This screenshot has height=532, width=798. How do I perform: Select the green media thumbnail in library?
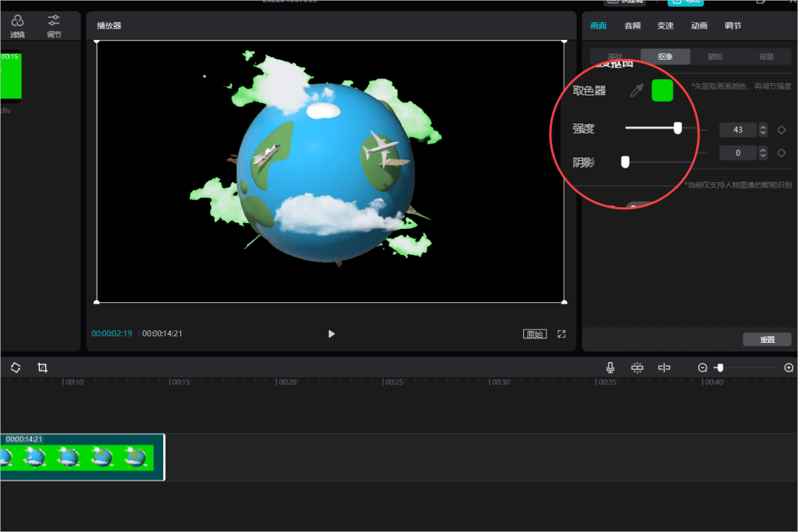10,75
